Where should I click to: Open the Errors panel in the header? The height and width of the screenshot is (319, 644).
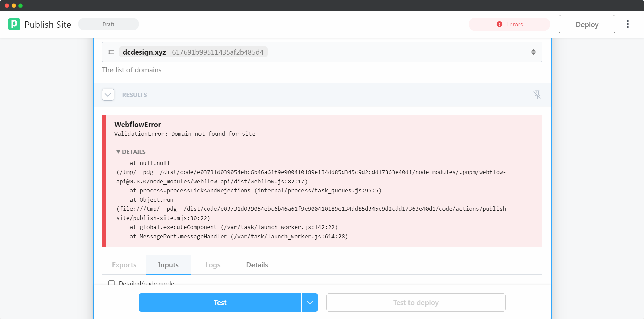tap(509, 24)
